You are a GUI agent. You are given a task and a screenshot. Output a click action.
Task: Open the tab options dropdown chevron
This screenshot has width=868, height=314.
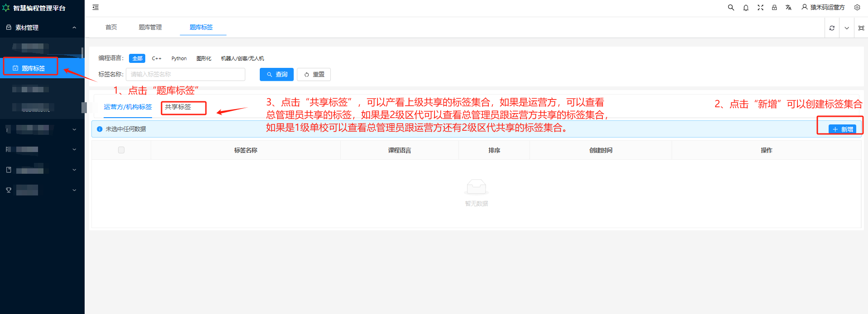point(846,28)
